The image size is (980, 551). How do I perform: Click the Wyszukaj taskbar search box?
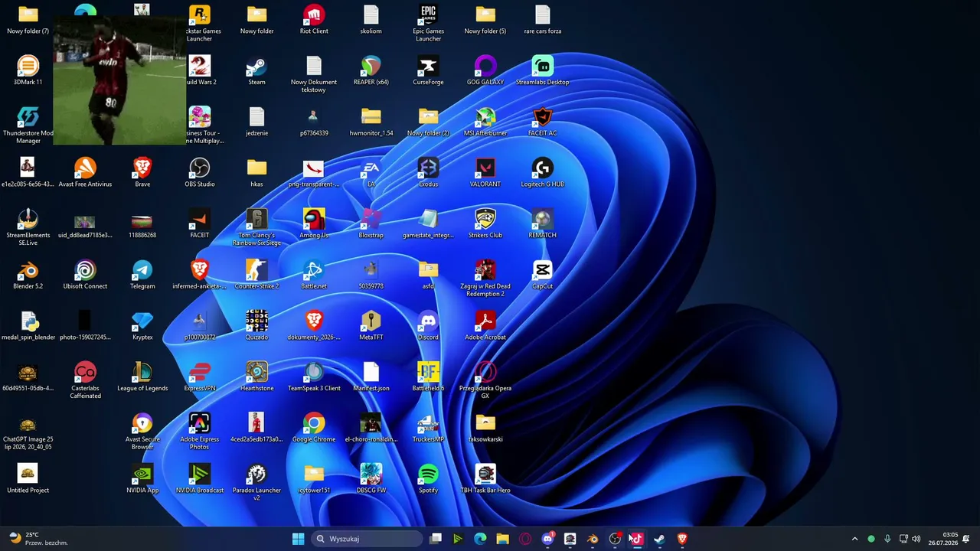(x=367, y=539)
